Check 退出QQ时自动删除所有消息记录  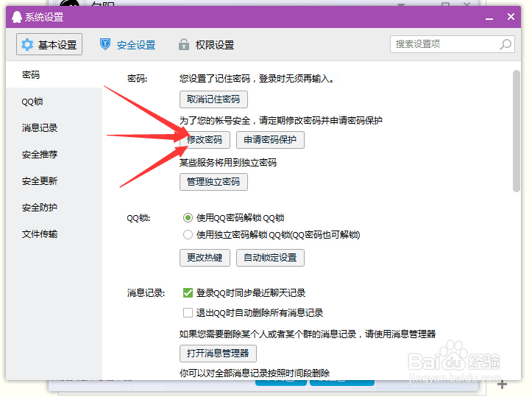[188, 312]
